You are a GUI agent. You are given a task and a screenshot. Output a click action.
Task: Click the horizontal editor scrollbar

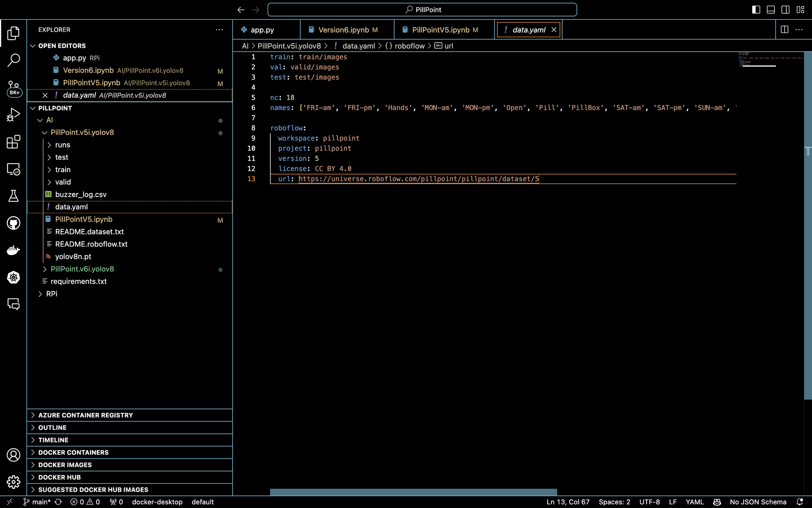(413, 492)
